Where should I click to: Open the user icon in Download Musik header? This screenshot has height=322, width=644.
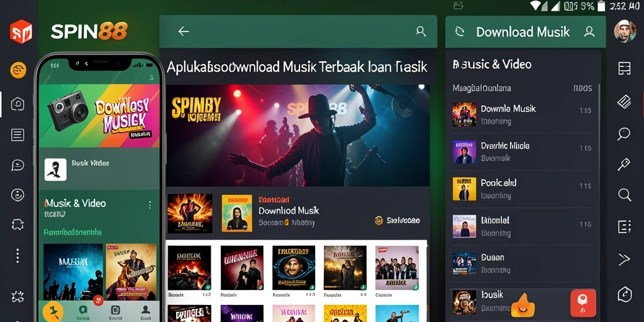pos(589,31)
